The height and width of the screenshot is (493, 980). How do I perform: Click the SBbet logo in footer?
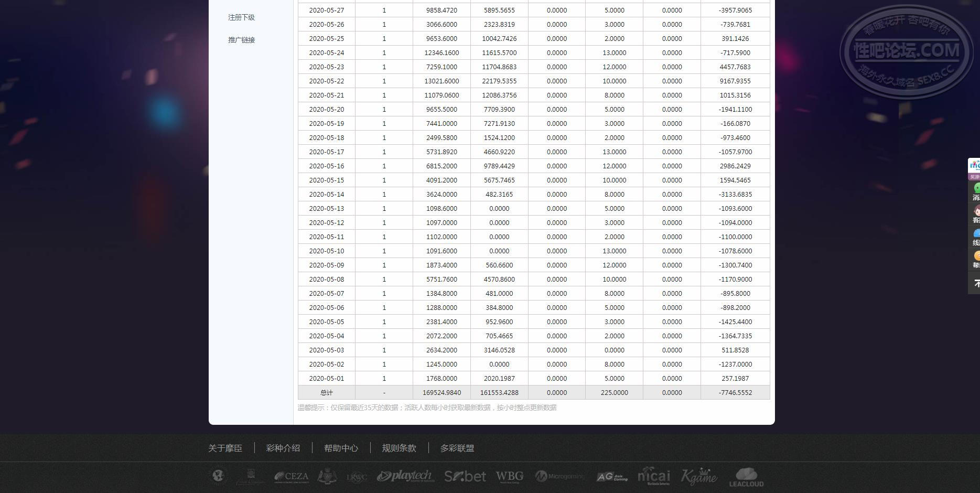465,476
